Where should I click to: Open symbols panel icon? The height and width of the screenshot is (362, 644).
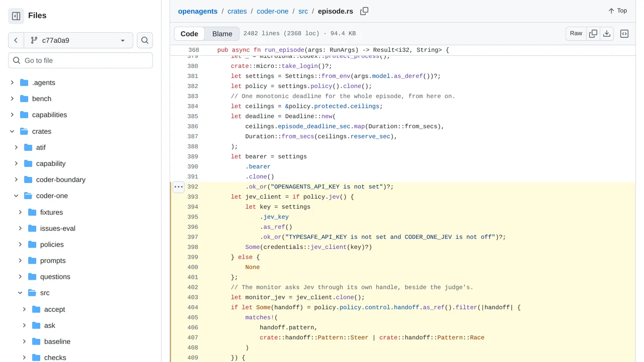click(624, 34)
